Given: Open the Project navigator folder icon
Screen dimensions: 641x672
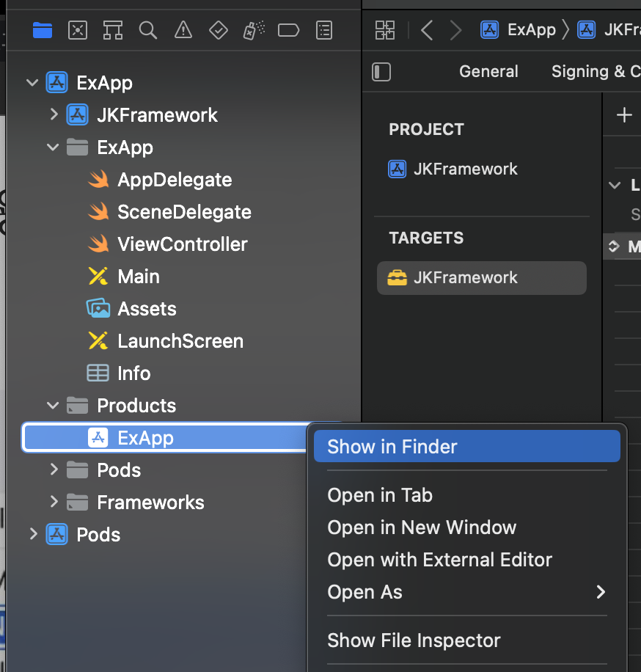Looking at the screenshot, I should point(43,30).
